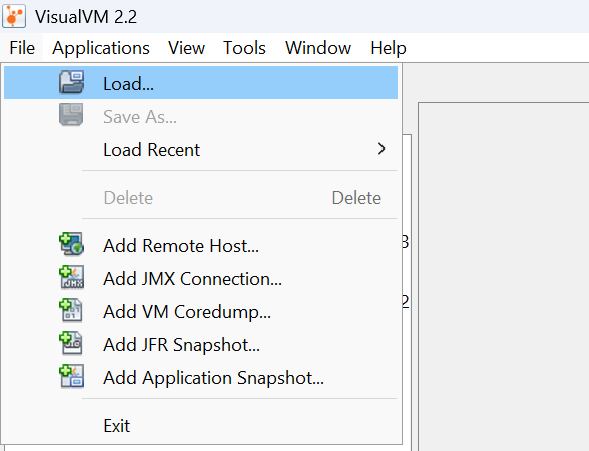Image resolution: width=589 pixels, height=451 pixels.
Task: Select the Delete entry in the File menu
Action: click(x=201, y=198)
